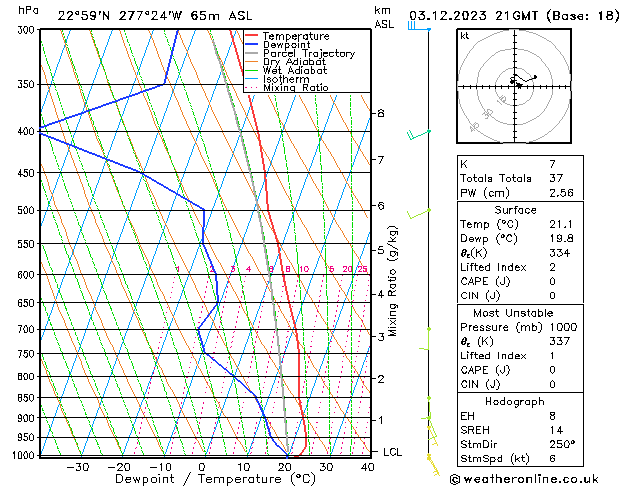Screen dimensions: 629x486
Task: Click the Surface CIN (J) label
Action: 480,296
